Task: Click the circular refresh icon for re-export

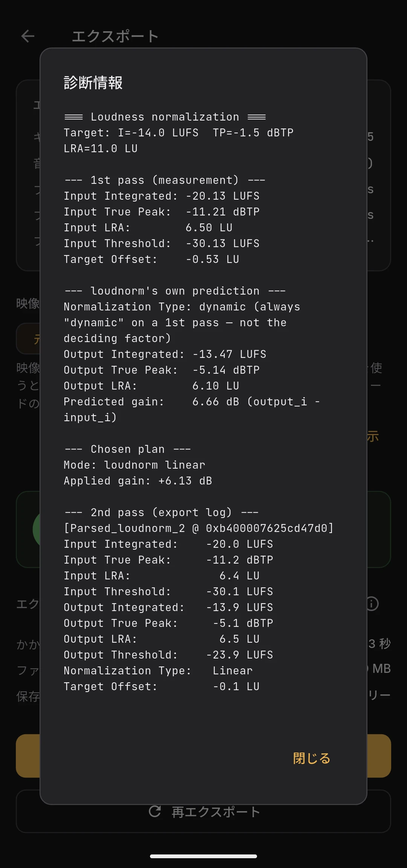Action: 155,811
